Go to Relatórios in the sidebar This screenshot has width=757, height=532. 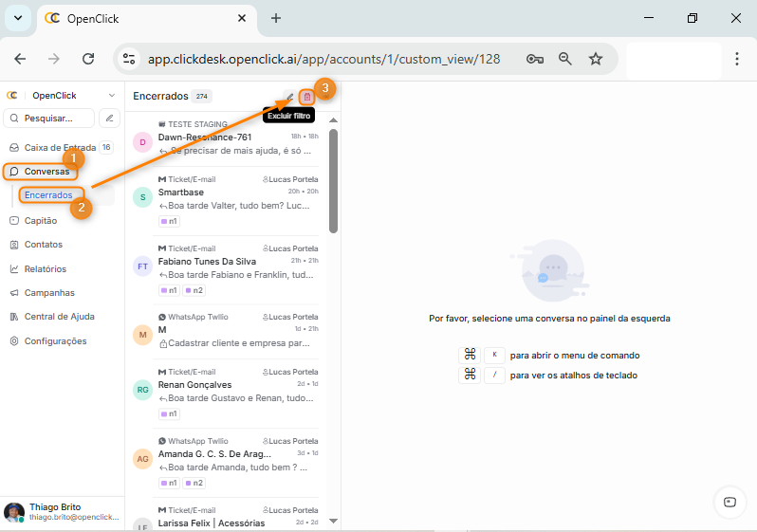pos(46,268)
